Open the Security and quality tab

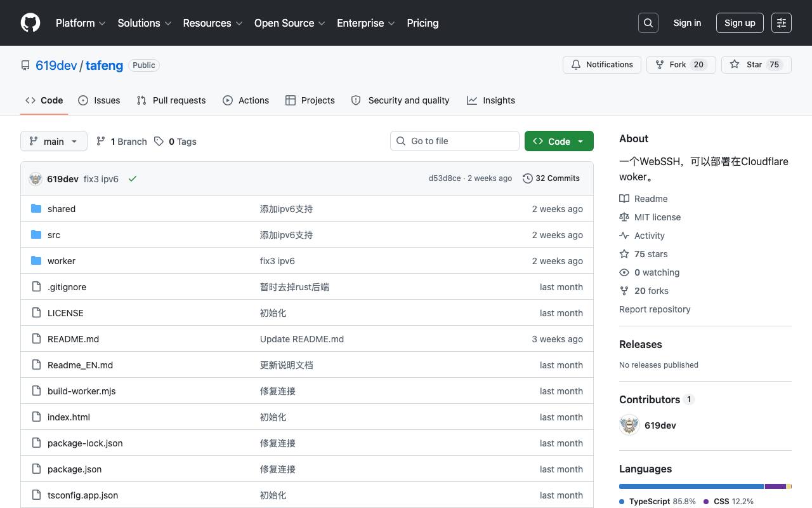400,100
